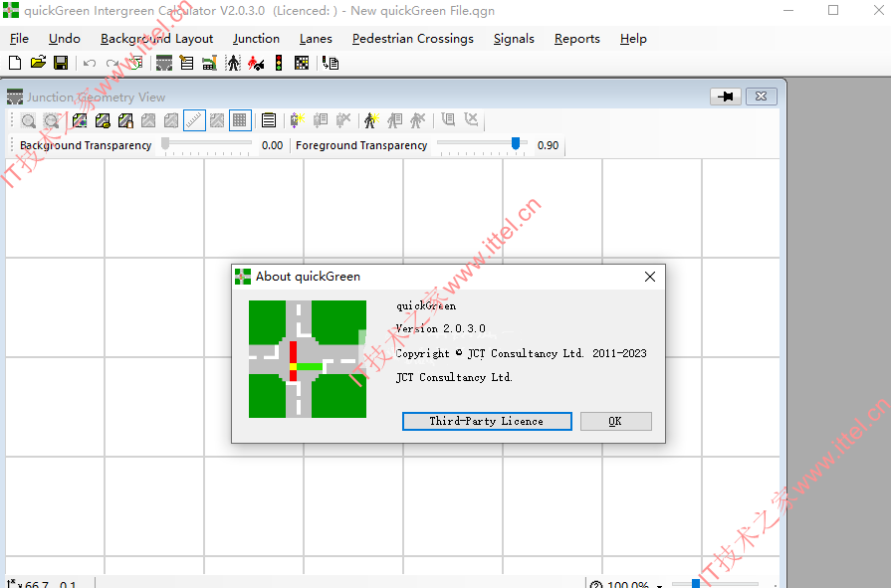The image size is (891, 588).
Task: Create a new quickGreen file
Action: 15,63
